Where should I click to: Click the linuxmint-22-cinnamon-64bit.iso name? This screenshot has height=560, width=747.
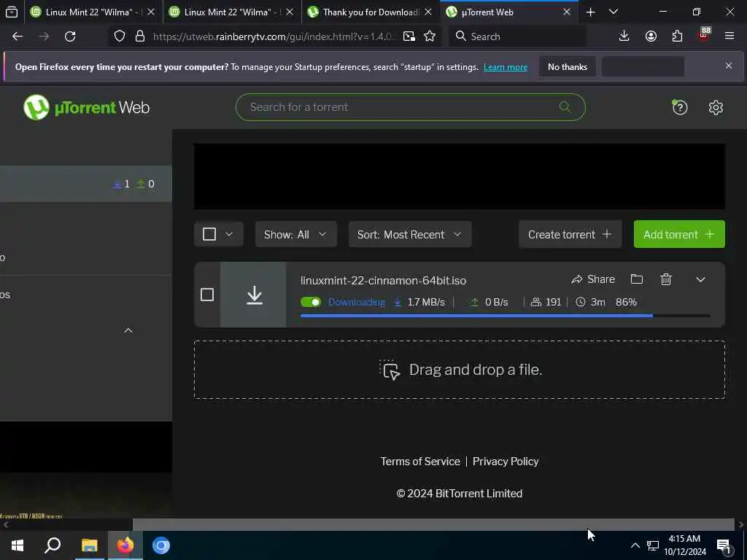click(x=383, y=281)
